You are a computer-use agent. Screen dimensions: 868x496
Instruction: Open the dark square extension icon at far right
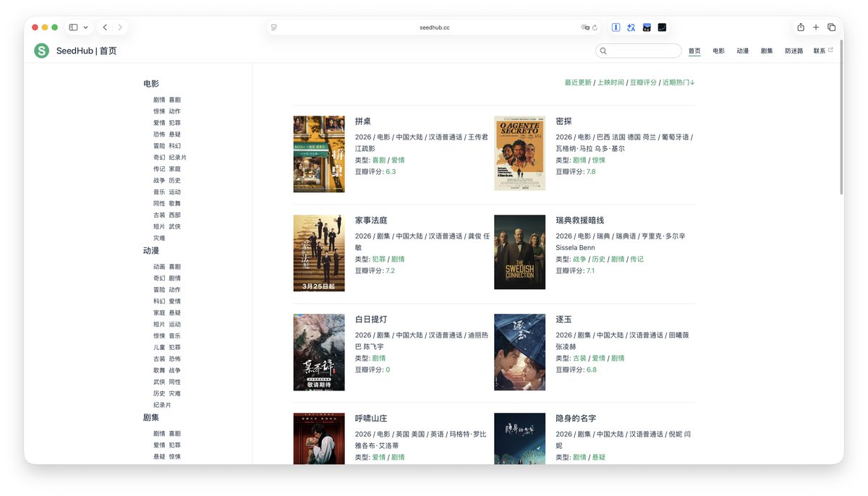(x=662, y=27)
